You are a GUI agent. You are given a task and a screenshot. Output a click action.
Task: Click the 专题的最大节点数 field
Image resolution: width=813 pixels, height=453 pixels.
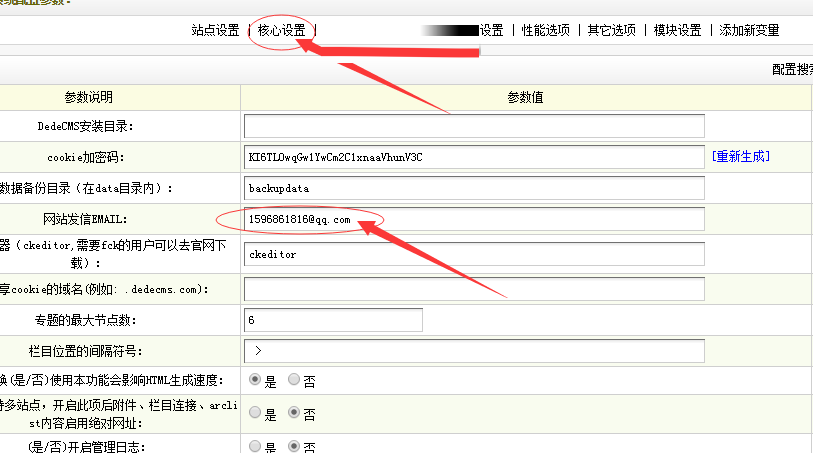tap(332, 320)
